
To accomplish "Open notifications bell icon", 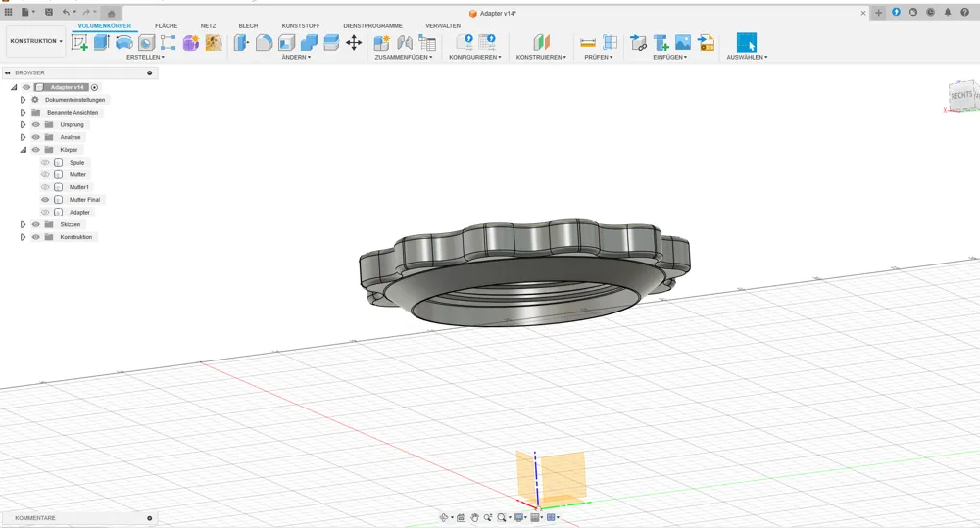I will (948, 12).
